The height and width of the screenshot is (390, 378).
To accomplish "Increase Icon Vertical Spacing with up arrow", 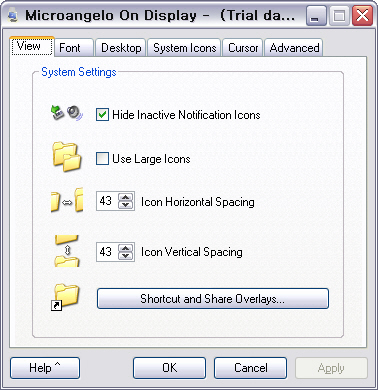I will (x=126, y=248).
